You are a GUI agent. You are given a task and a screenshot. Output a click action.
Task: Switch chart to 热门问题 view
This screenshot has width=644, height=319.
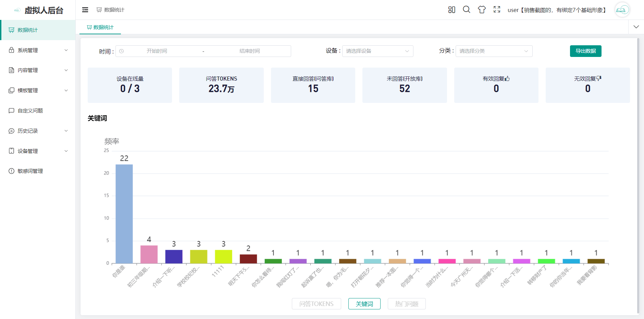(x=406, y=304)
